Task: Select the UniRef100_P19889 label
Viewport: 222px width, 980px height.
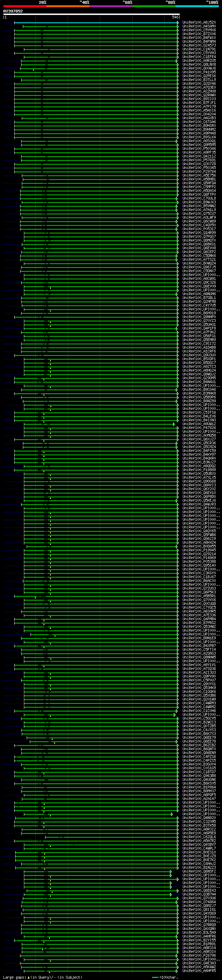Action: point(199,470)
